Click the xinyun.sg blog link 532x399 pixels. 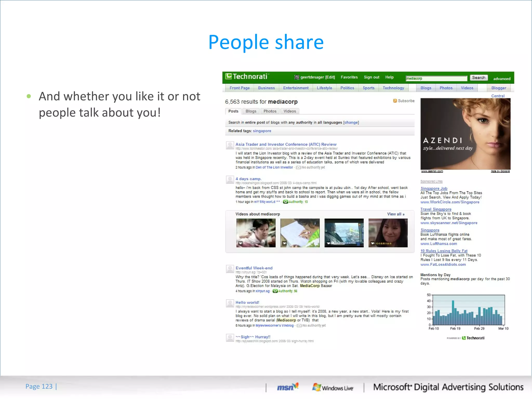tap(262, 291)
